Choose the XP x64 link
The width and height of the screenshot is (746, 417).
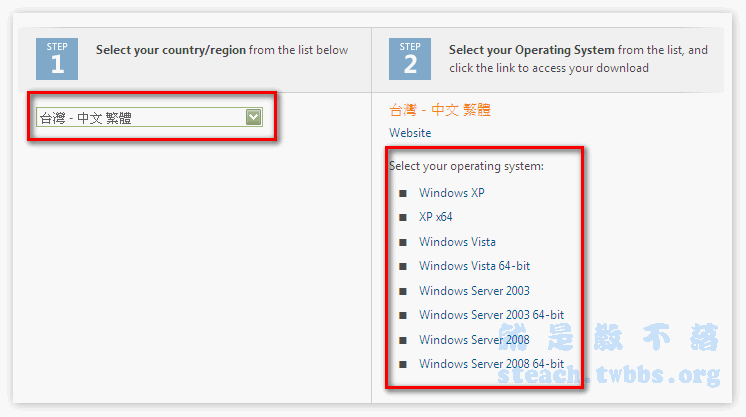(x=436, y=217)
